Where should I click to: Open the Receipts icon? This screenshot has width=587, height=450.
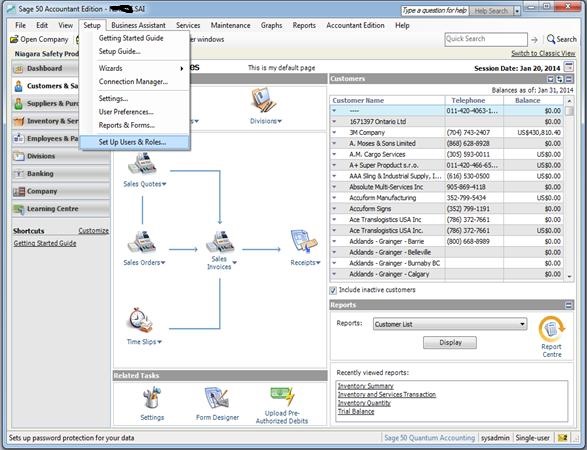coord(304,241)
